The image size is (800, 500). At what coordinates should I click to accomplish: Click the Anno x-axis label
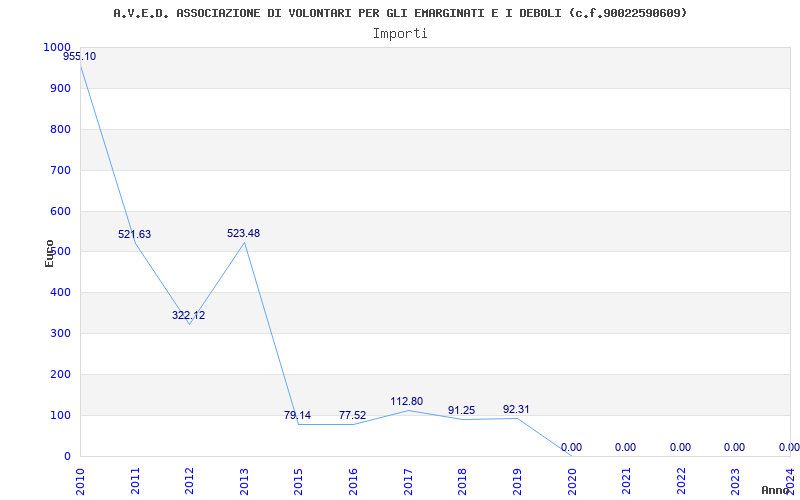776,490
